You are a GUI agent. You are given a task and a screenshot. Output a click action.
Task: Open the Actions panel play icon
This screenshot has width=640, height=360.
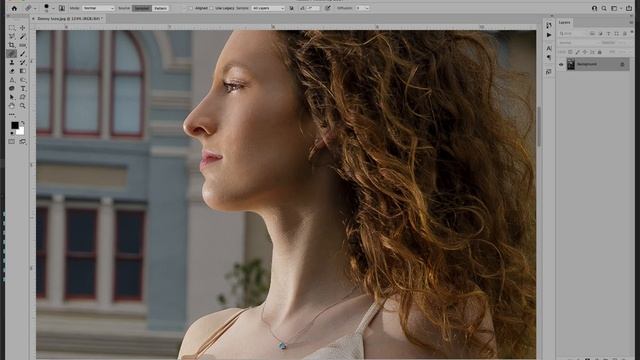(x=549, y=35)
